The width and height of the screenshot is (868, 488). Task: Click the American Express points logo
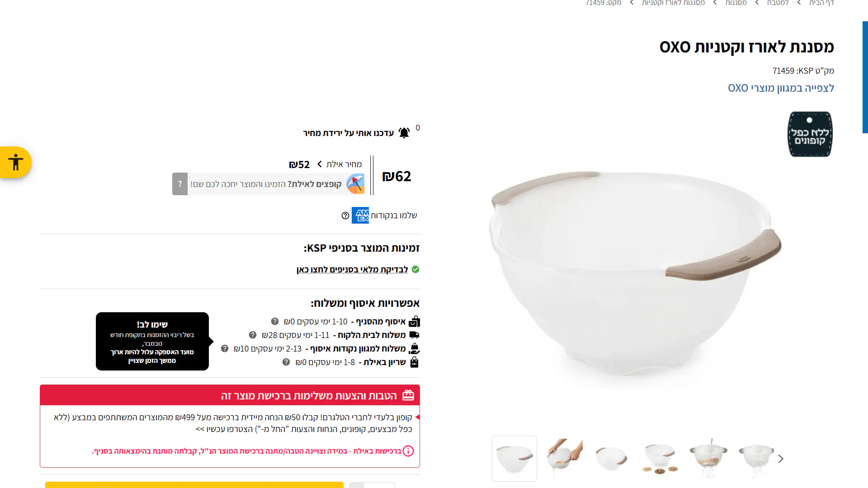click(360, 215)
